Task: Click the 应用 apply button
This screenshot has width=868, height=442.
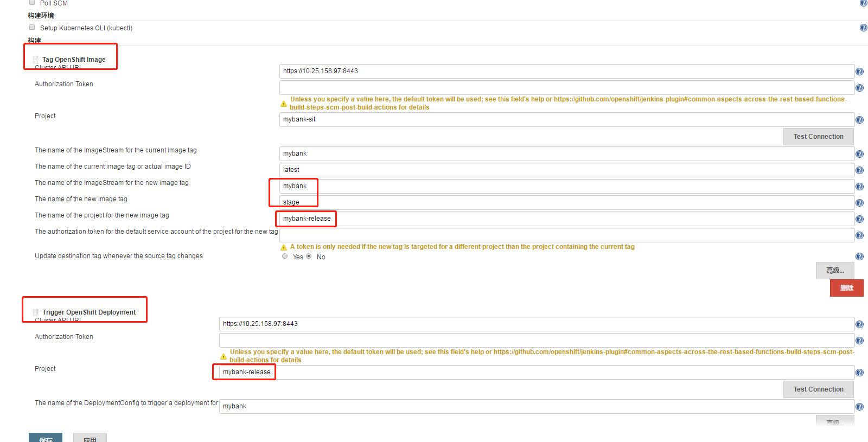Action: 90,438
